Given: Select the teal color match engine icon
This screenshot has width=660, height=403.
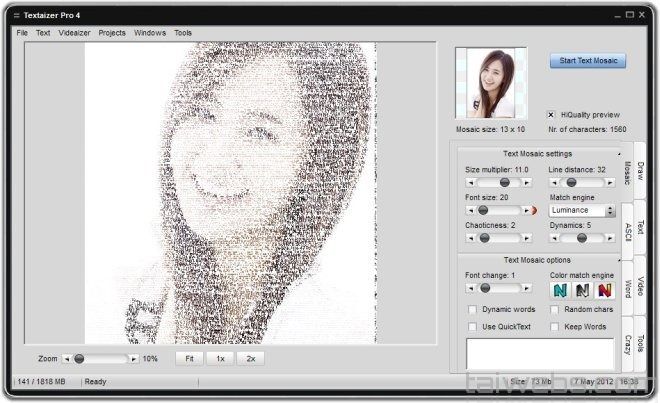Looking at the screenshot, I should click(x=559, y=290).
